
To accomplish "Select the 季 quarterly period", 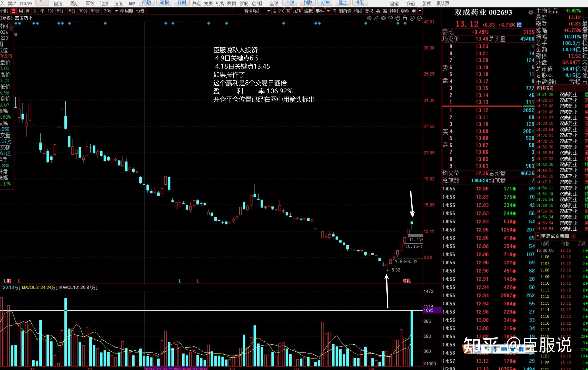I will click(x=35, y=11).
